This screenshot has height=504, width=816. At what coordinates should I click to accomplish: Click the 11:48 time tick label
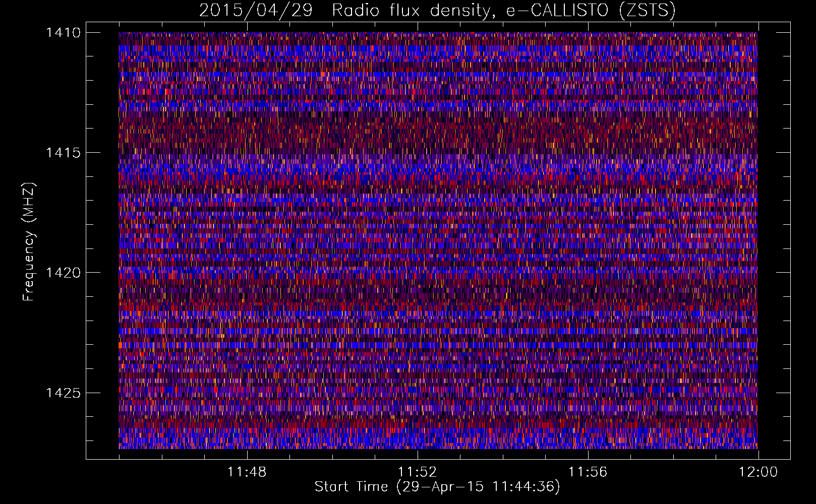[x=247, y=472]
